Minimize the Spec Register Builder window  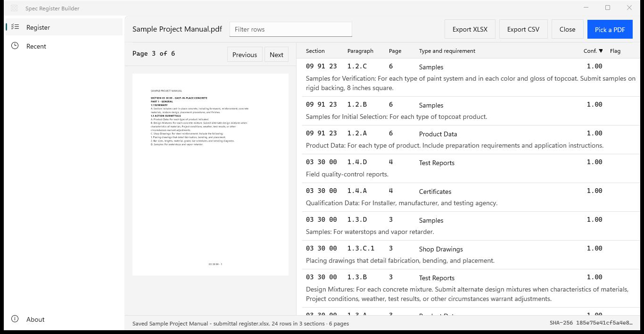tap(586, 8)
